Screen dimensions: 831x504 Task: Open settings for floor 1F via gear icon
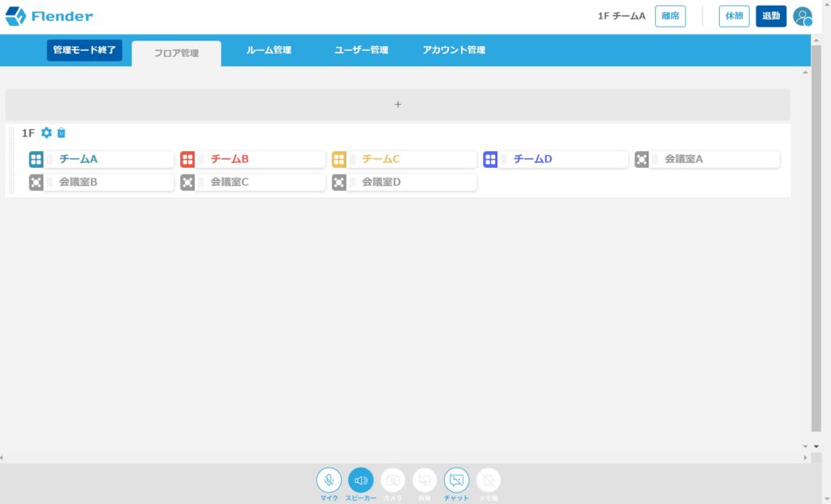[x=46, y=132]
